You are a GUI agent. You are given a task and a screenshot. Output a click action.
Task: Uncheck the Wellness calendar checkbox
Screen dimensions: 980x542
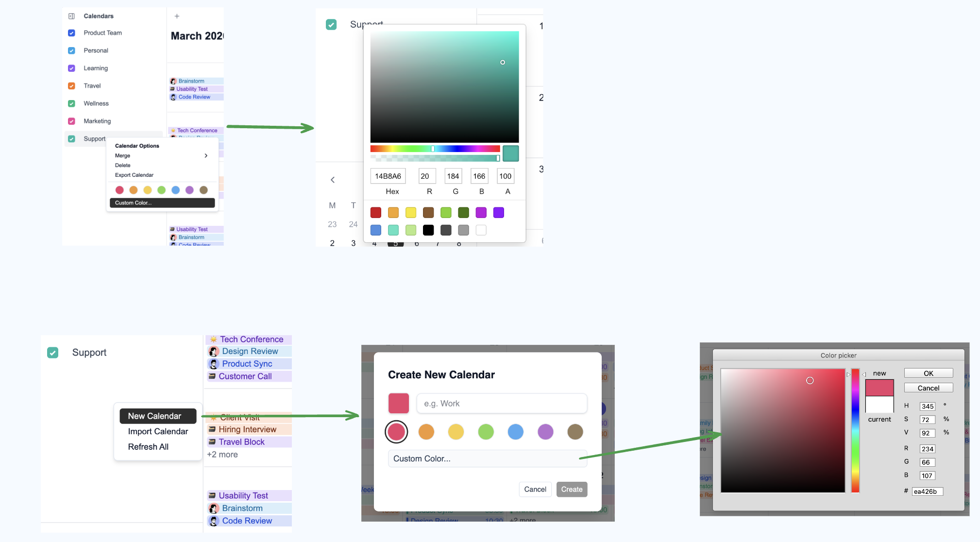pos(71,103)
